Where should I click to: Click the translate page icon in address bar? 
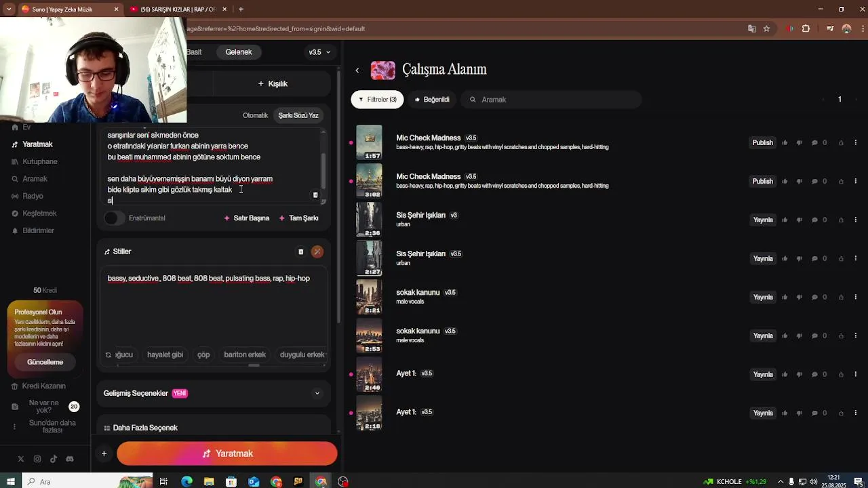751,28
